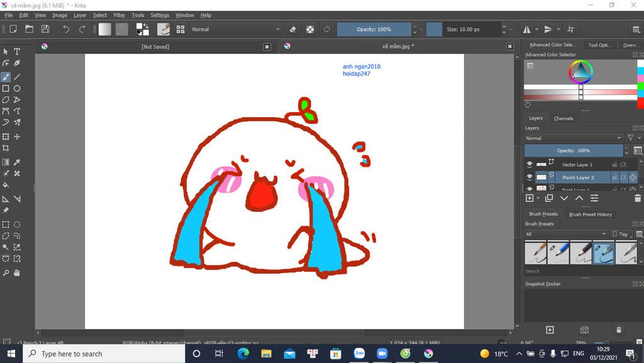Screen dimensions: 644x363
Task: Switch to the Brush Preset History tab
Action: tap(590, 215)
